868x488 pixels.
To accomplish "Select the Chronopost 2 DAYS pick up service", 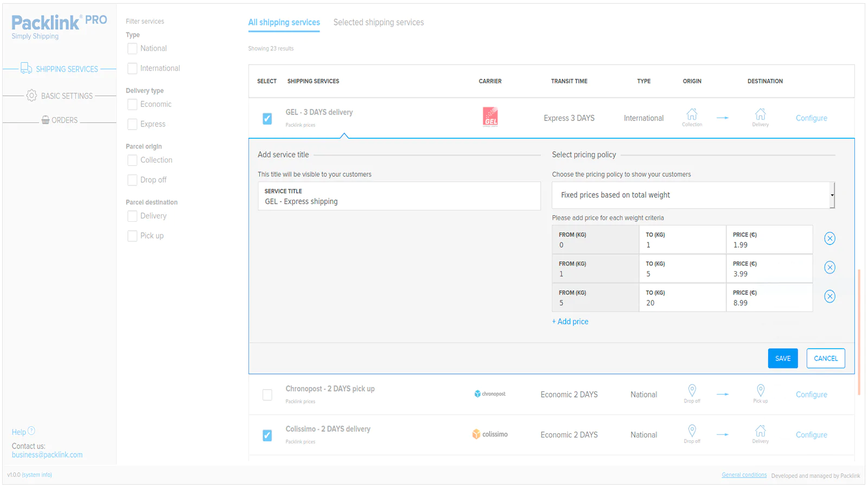I will (x=267, y=395).
